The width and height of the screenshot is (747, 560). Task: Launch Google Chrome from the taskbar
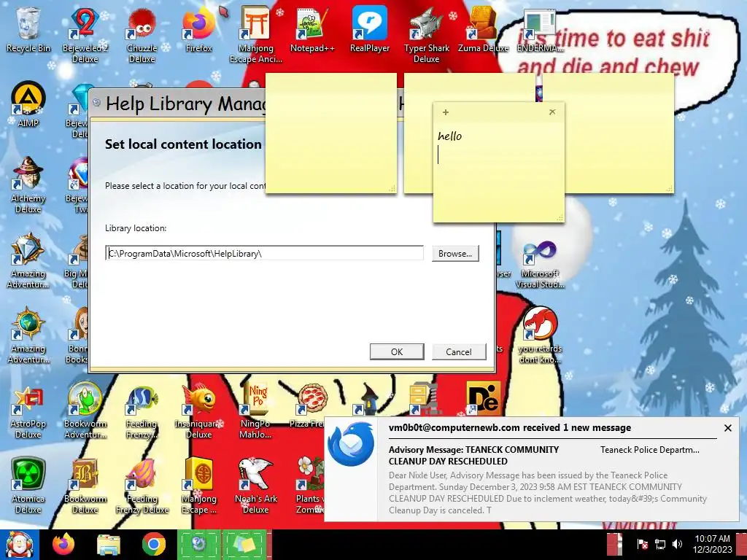tap(153, 544)
